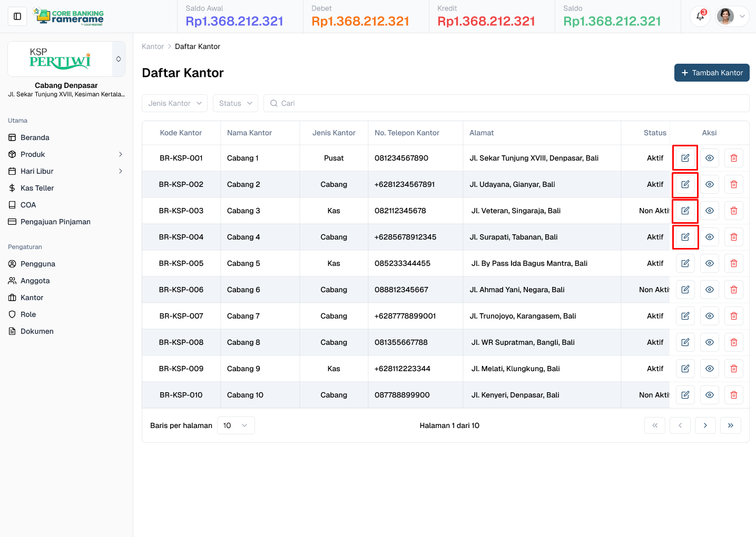The height and width of the screenshot is (537, 756).
Task: Open the Jenis Kantor filter dropdown
Action: [x=174, y=103]
